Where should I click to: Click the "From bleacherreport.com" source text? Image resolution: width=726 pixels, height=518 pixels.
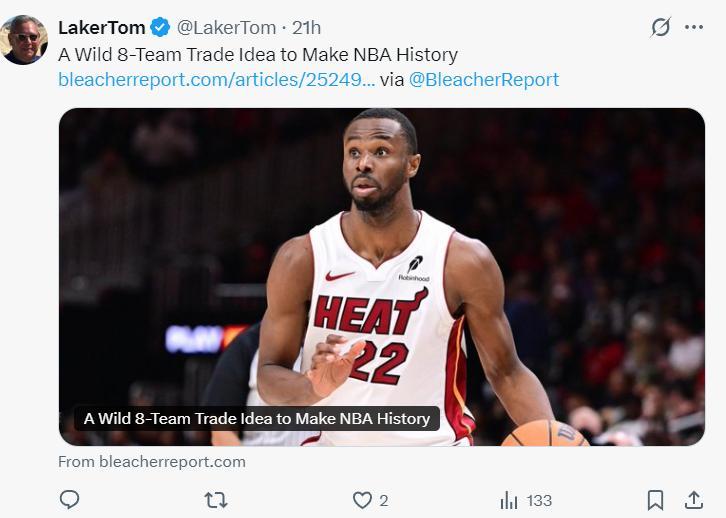(x=152, y=462)
